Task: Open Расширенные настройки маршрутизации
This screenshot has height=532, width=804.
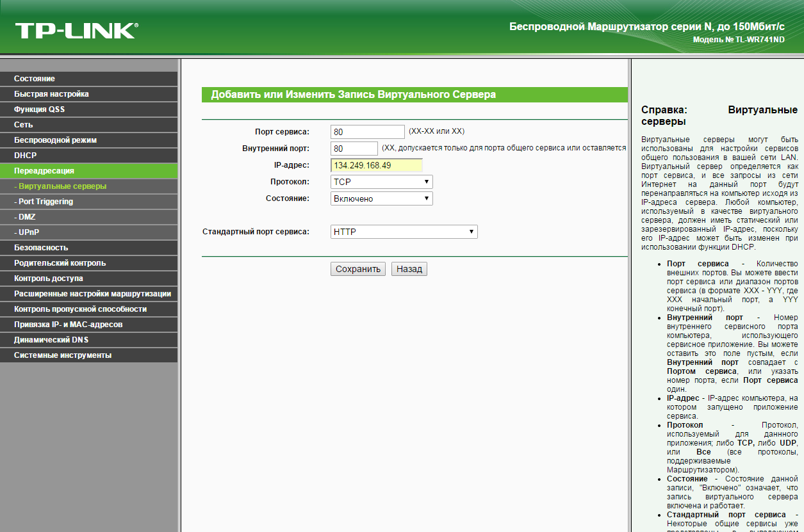Action: coord(89,294)
